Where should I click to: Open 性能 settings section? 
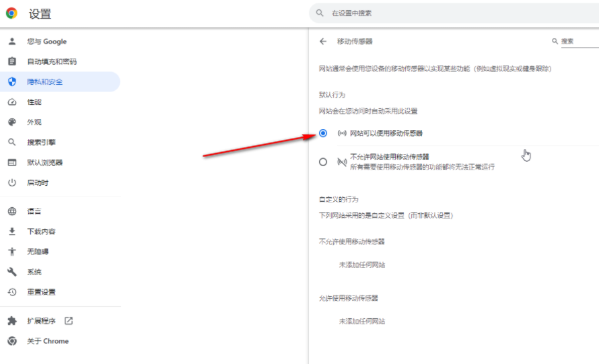click(x=61, y=102)
